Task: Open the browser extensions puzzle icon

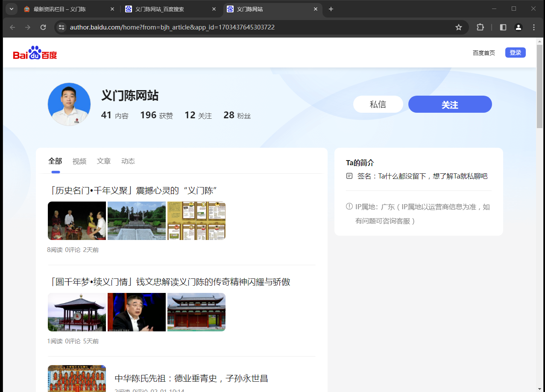Action: coord(480,27)
